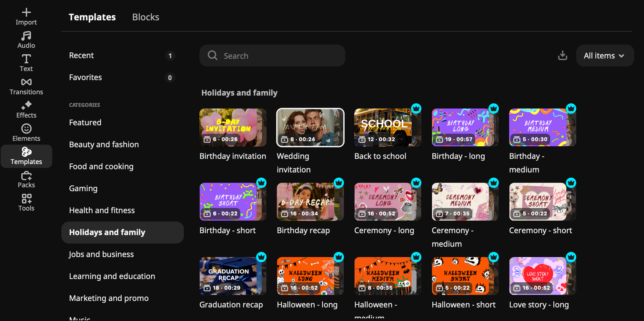The image size is (644, 321).
Task: Click the crown badge on Graduation recap
Action: (x=261, y=257)
